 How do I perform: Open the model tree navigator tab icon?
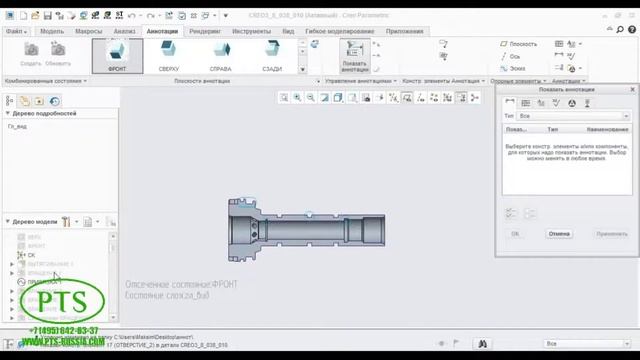tap(10, 101)
